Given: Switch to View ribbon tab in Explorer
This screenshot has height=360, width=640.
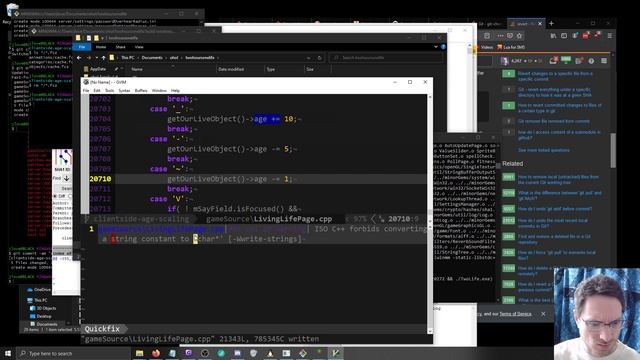Looking at the screenshot, I should [139, 47].
